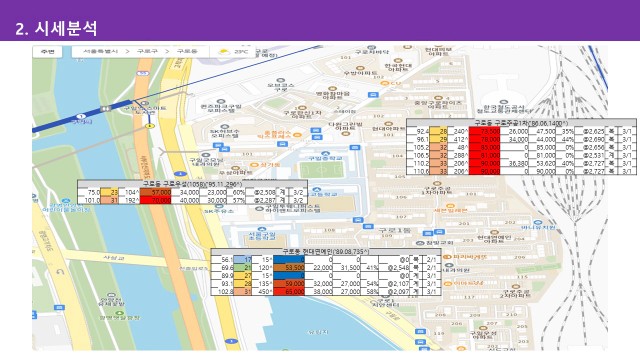Image resolution: width=640 pixels, height=360 pixels.
Task: Click the orange CU convenience store marker
Action: pos(384,83)
